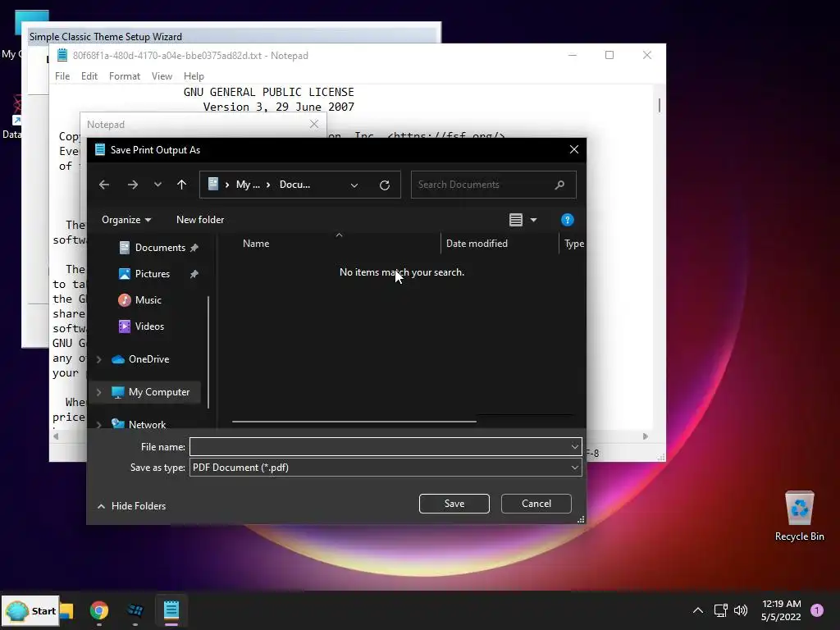Select OneDrive in navigation pane
Viewport: 840px width, 630px height.
pos(148,359)
